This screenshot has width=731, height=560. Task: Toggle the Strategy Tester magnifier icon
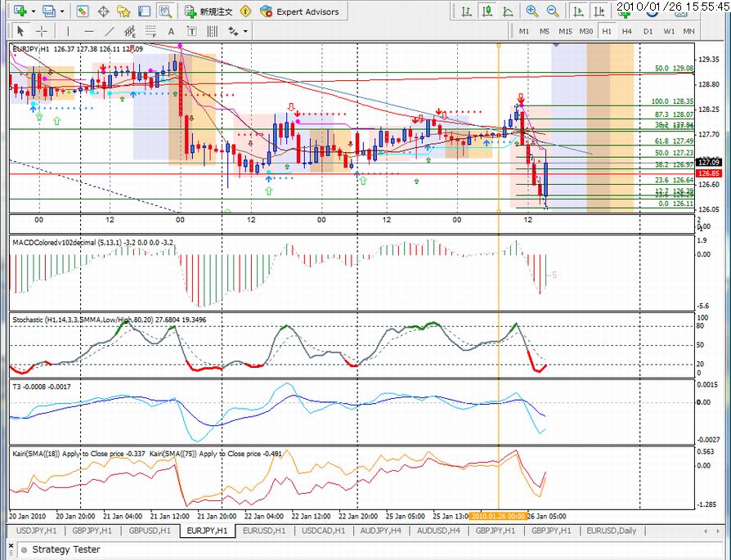(165, 11)
